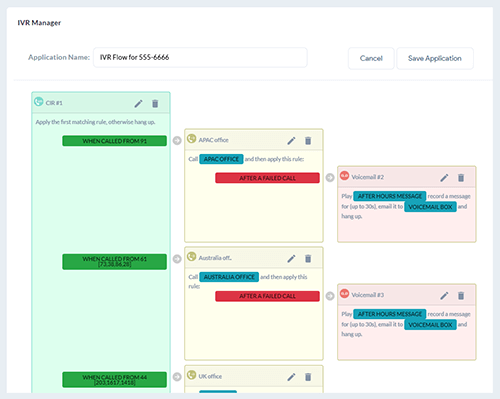The image size is (500, 399).
Task: Click the arrow connector beside WHEN CALLED FROM 61
Action: [177, 258]
